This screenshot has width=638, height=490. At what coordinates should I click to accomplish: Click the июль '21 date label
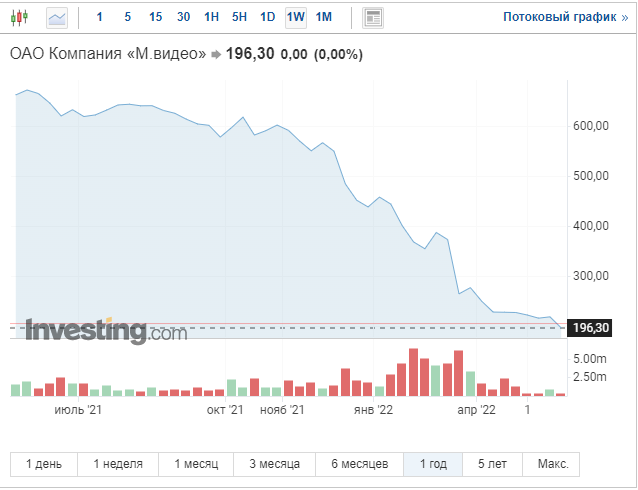pos(78,409)
